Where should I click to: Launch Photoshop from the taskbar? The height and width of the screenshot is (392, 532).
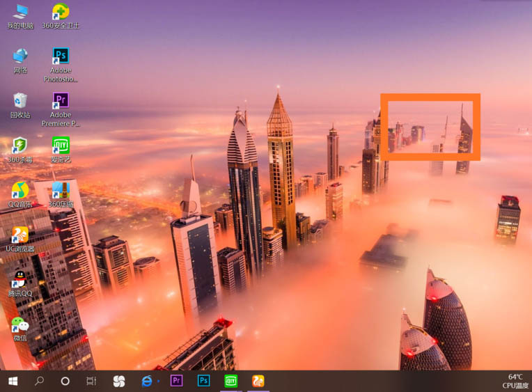pos(203,381)
